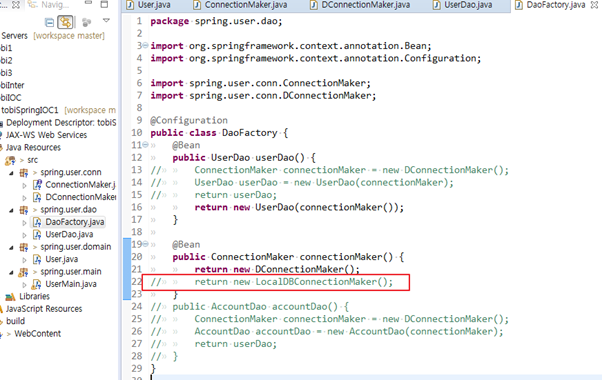Collapse the spring.user.conn package
This screenshot has width=602, height=380.
click(11, 173)
